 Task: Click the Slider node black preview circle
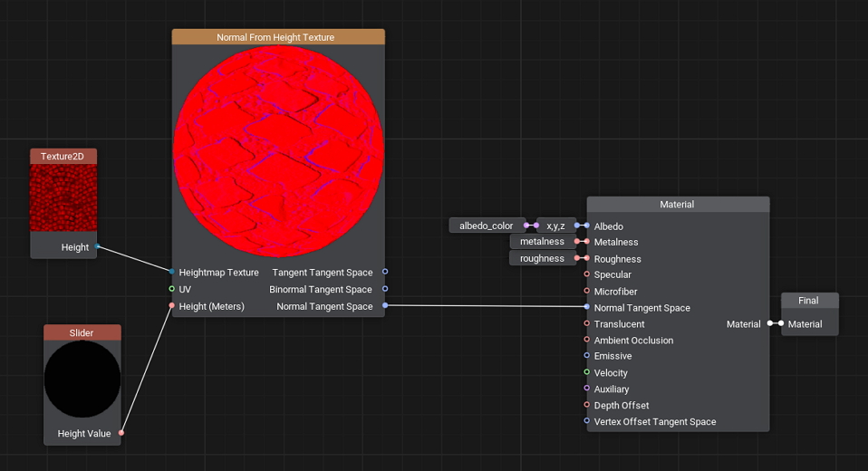[x=82, y=379]
